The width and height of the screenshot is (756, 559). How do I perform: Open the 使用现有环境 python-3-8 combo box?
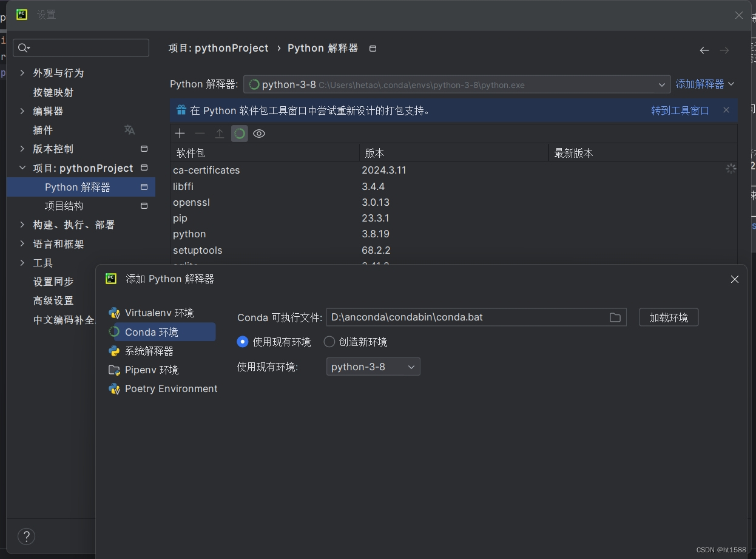(373, 367)
